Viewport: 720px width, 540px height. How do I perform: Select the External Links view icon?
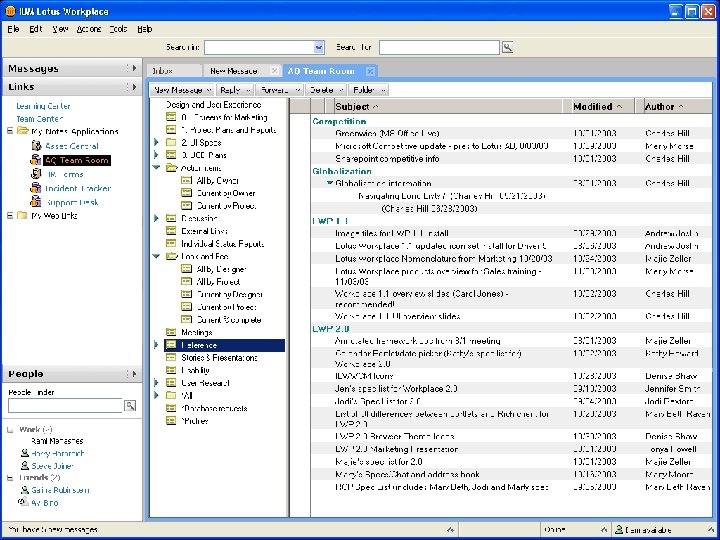(171, 230)
